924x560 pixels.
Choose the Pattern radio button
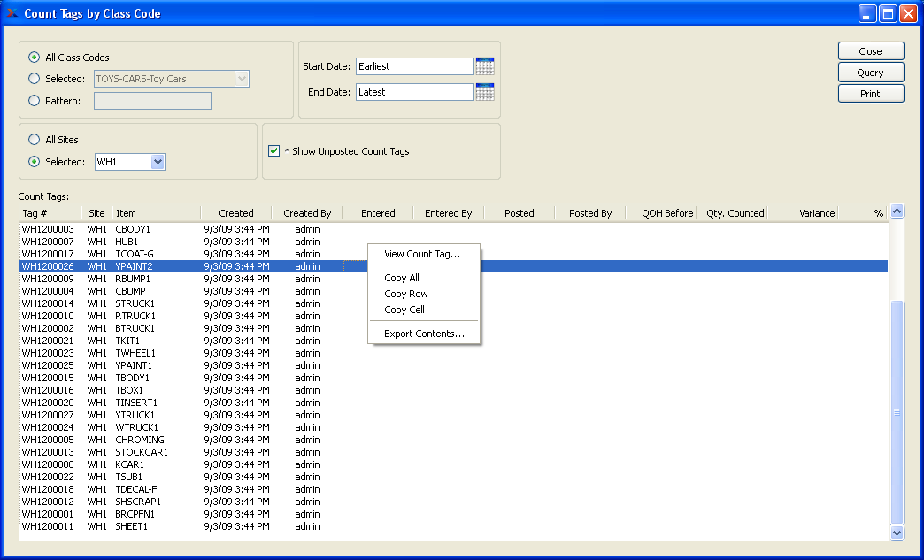click(x=35, y=101)
